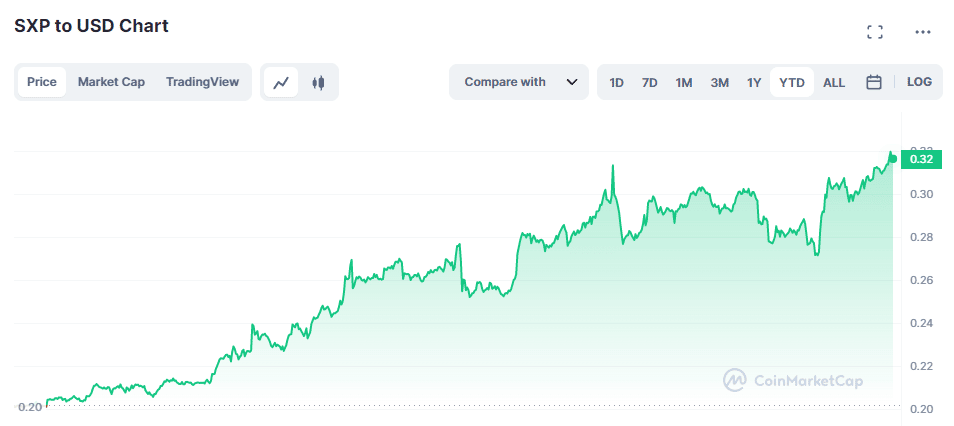
Task: Set chart range to 1M
Action: 684,82
